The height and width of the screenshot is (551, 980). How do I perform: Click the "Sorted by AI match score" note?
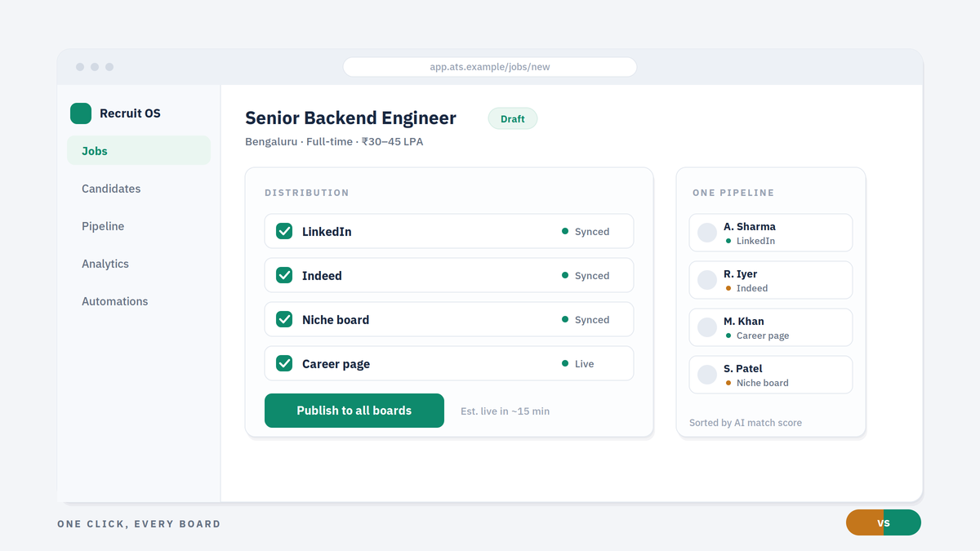tap(746, 423)
